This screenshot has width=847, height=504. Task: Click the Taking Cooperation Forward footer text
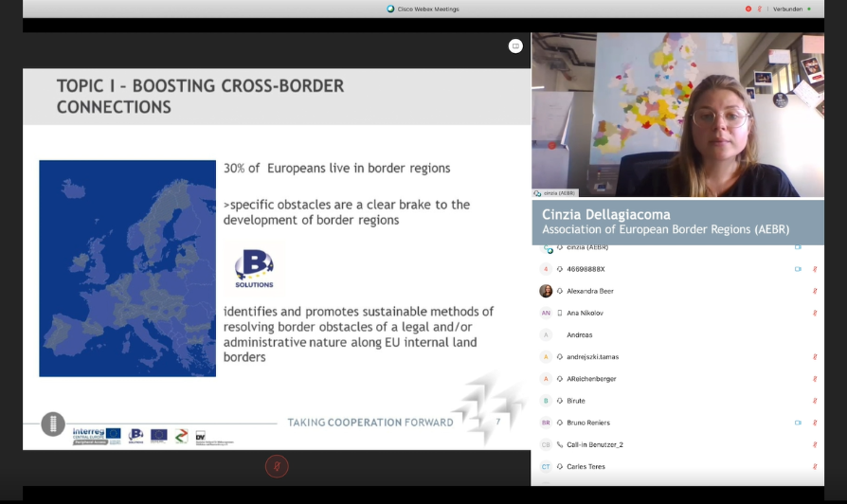(370, 423)
